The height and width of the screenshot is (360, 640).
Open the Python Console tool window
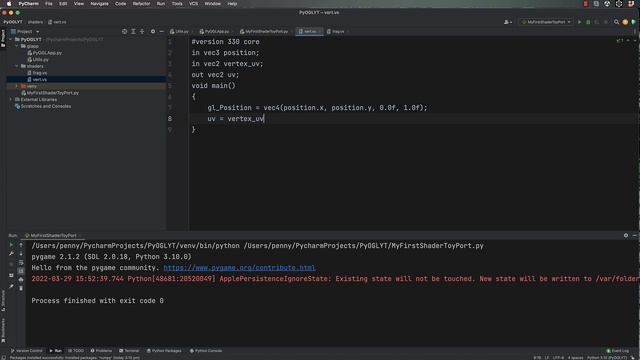[x=206, y=351]
